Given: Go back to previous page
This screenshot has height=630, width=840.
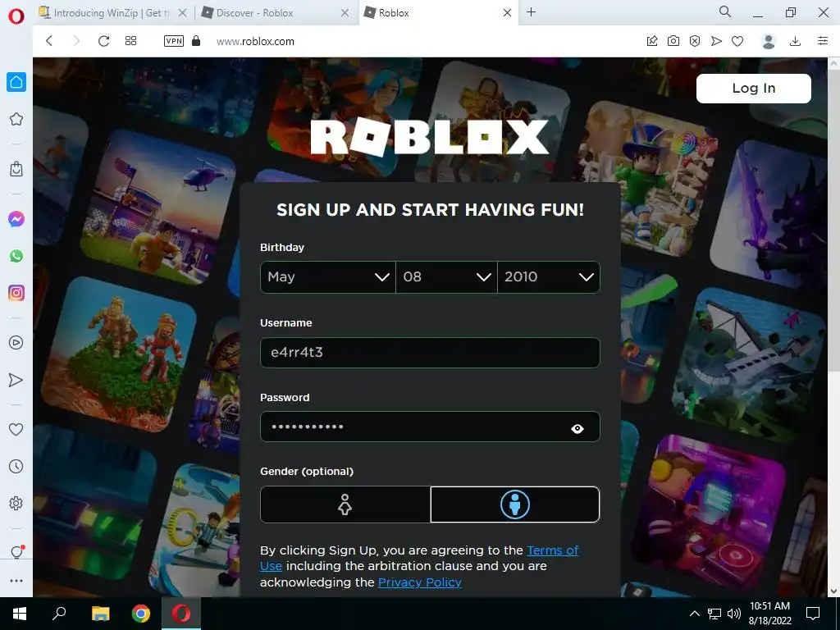Looking at the screenshot, I should tap(49, 41).
